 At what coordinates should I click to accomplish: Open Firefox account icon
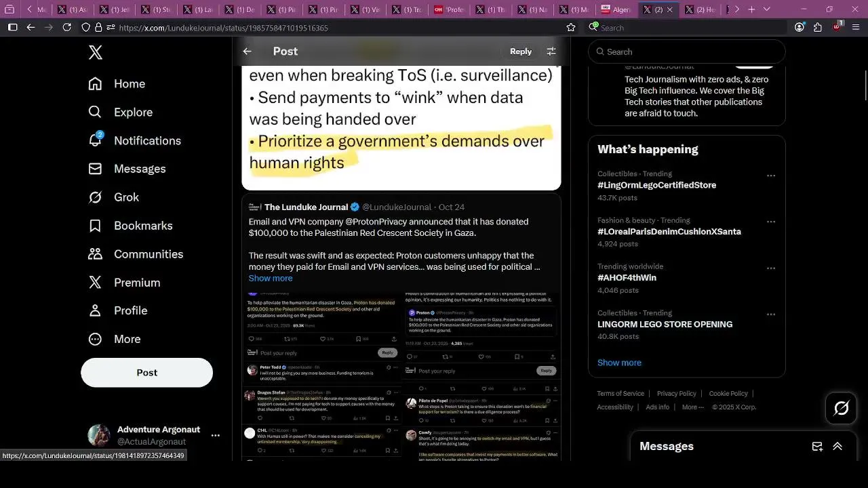coord(800,27)
